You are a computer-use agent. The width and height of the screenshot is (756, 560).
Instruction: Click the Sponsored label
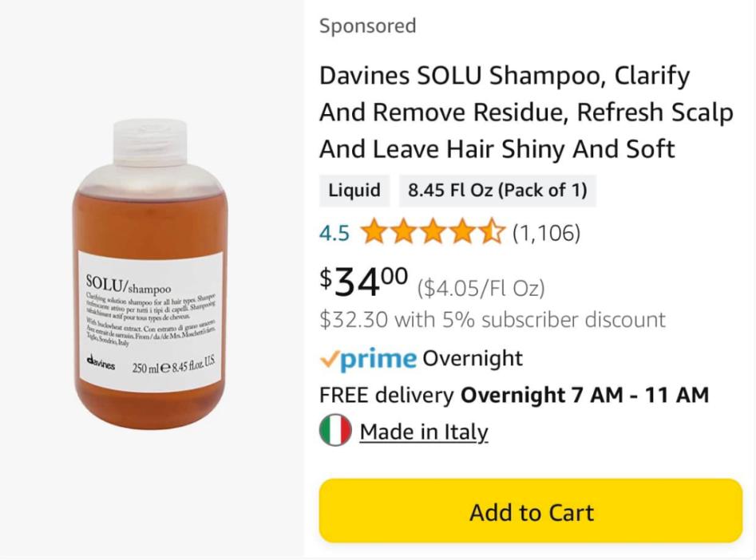click(x=367, y=26)
